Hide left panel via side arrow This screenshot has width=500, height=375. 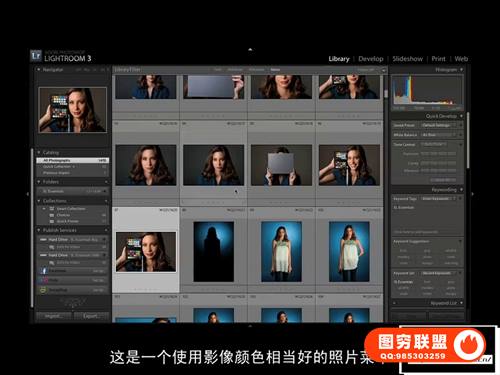tap(28, 194)
